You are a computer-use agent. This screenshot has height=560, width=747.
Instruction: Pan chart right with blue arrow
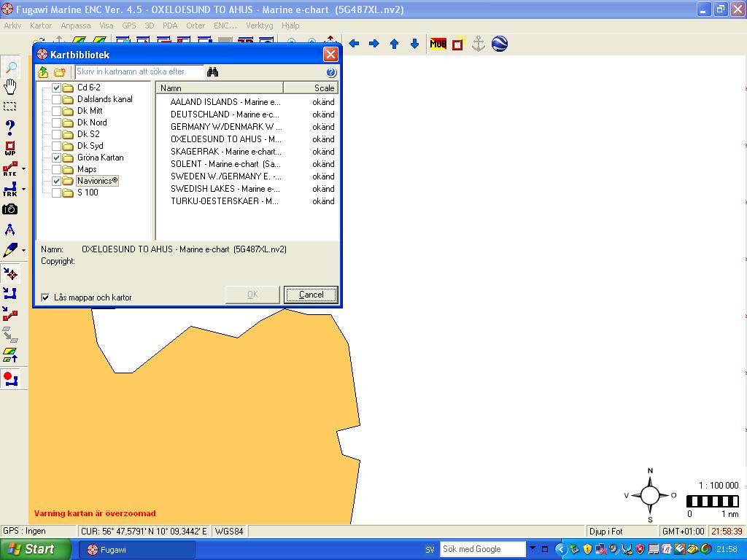coord(374,44)
